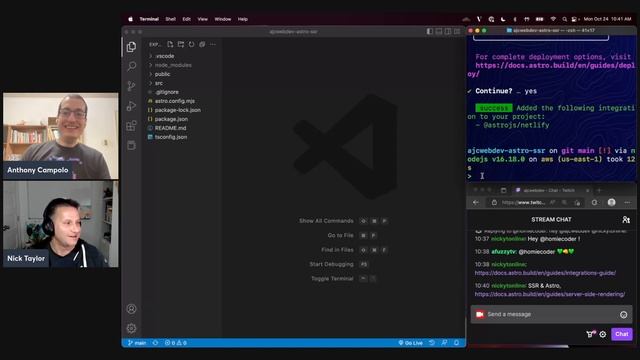Open the server-side-rendering docs link in chat
Image resolution: width=640 pixels, height=360 pixels.
click(x=549, y=294)
